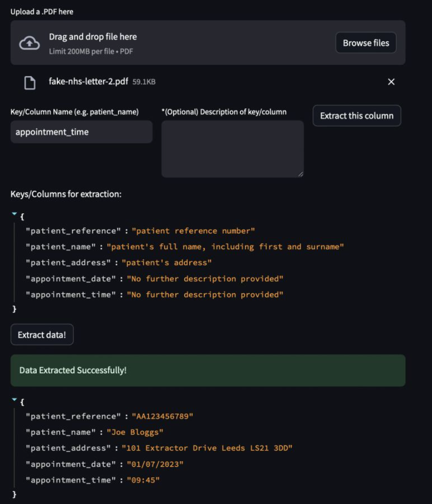
Task: Collapse the keys for extraction JSON tree
Action: tap(14, 215)
